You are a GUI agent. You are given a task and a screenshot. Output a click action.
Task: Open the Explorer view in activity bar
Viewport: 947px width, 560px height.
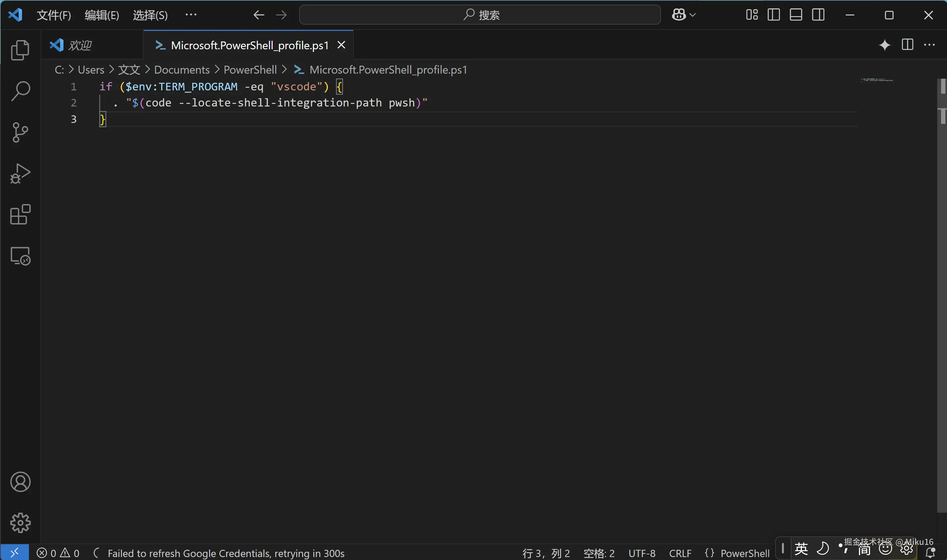point(20,50)
